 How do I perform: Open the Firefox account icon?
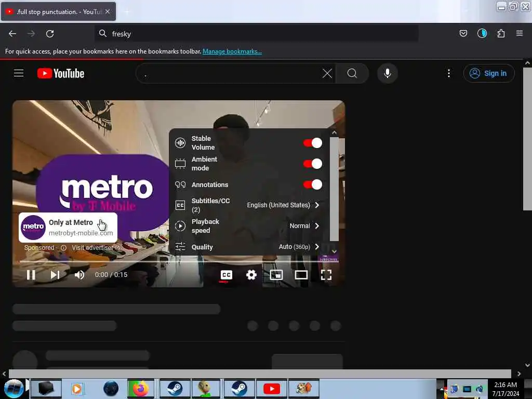pos(482,33)
